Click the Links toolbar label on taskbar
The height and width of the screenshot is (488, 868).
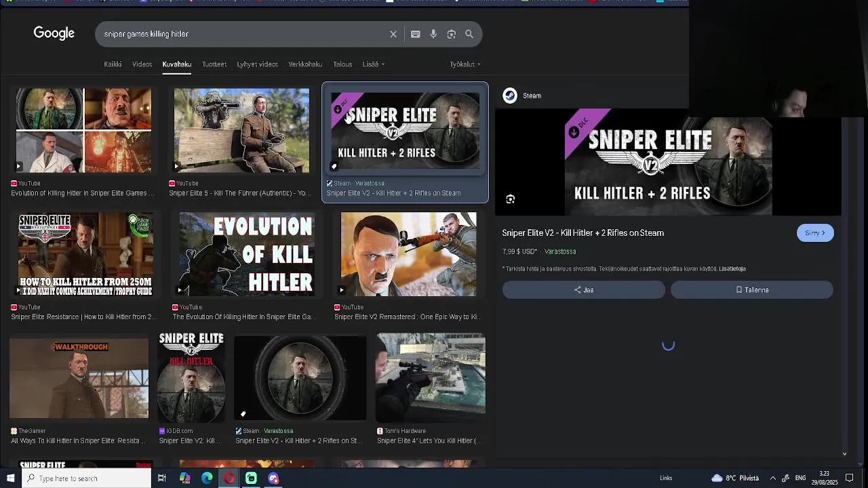(x=666, y=479)
